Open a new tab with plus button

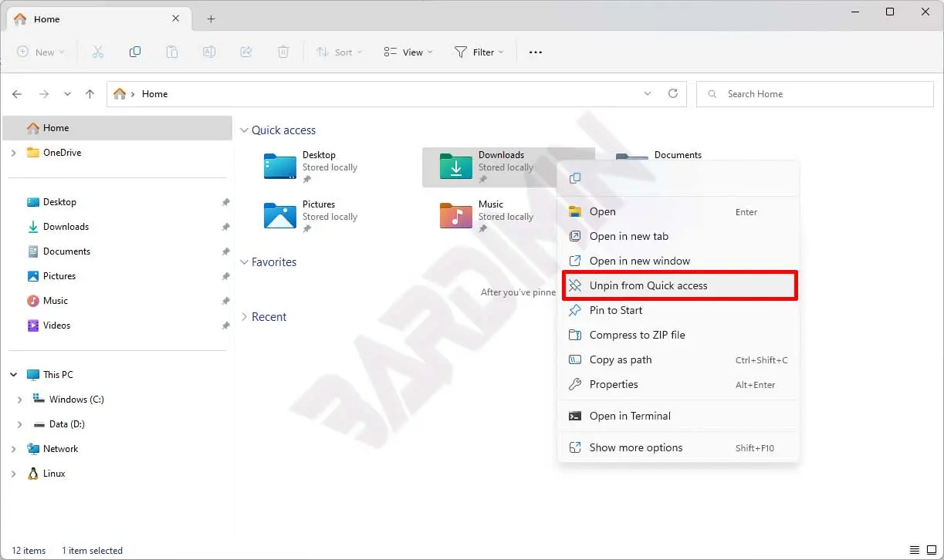point(211,19)
